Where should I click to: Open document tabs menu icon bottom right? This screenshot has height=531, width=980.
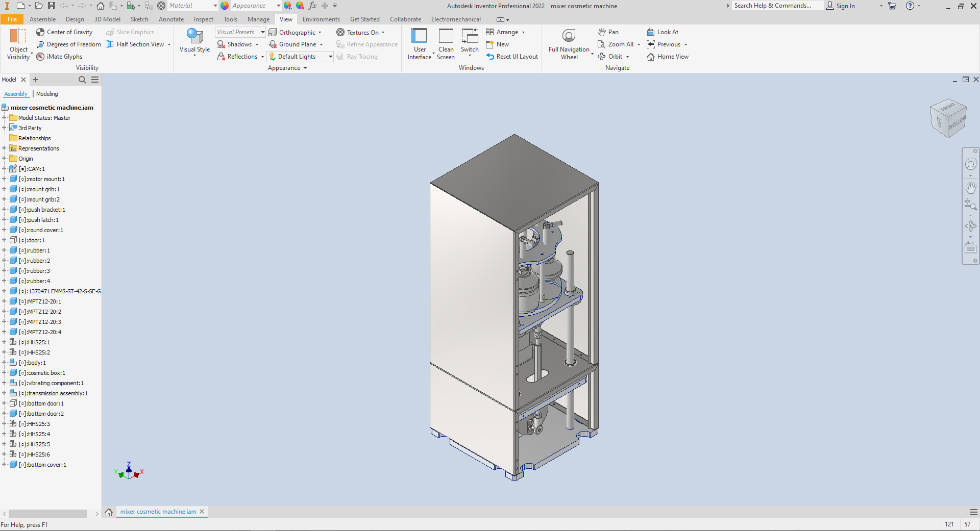[x=973, y=512]
